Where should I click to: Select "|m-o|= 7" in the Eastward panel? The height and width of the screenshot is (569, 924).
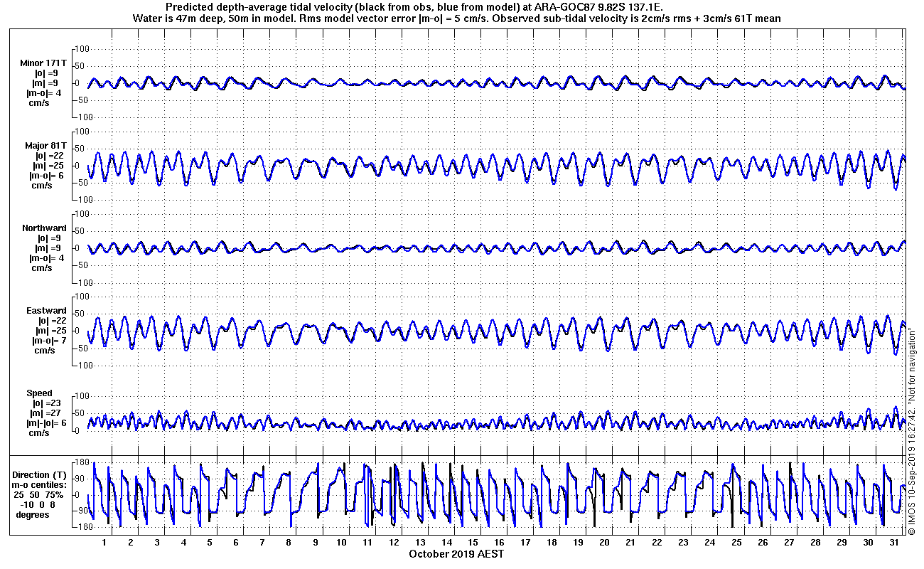pos(48,341)
